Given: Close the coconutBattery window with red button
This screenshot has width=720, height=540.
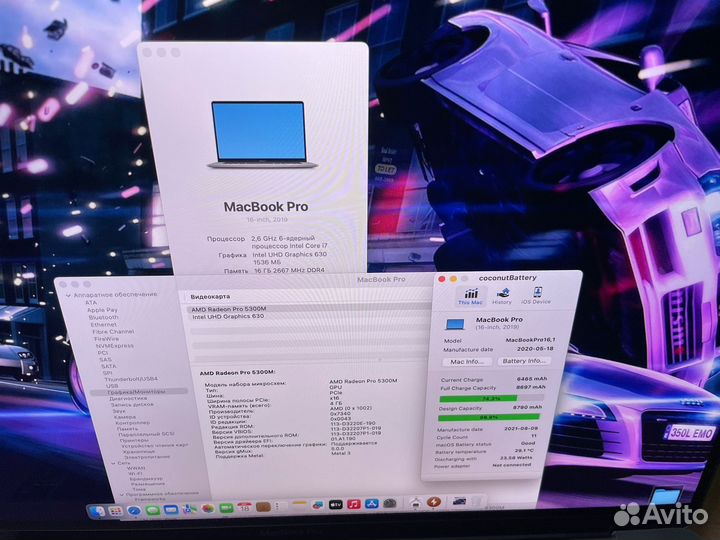Looking at the screenshot, I should click(442, 279).
